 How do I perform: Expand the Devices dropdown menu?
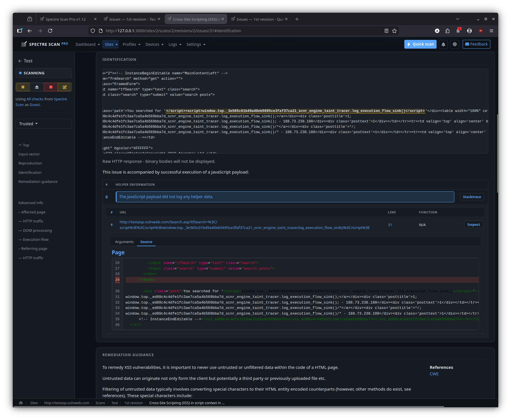coord(154,44)
